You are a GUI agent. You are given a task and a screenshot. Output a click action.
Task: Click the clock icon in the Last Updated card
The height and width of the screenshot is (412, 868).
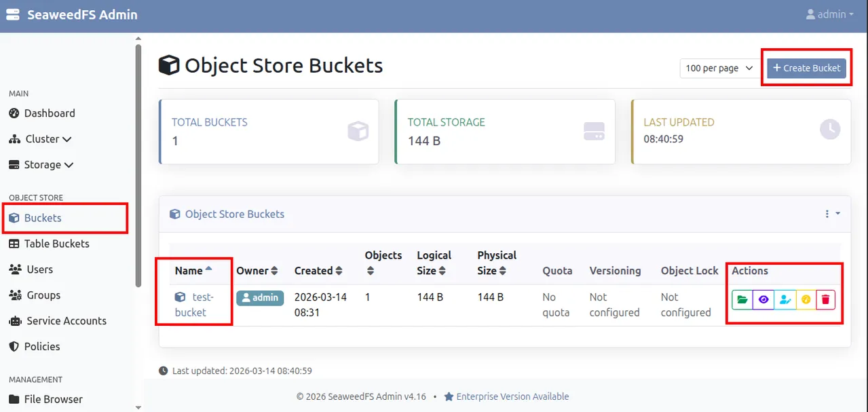pos(830,130)
